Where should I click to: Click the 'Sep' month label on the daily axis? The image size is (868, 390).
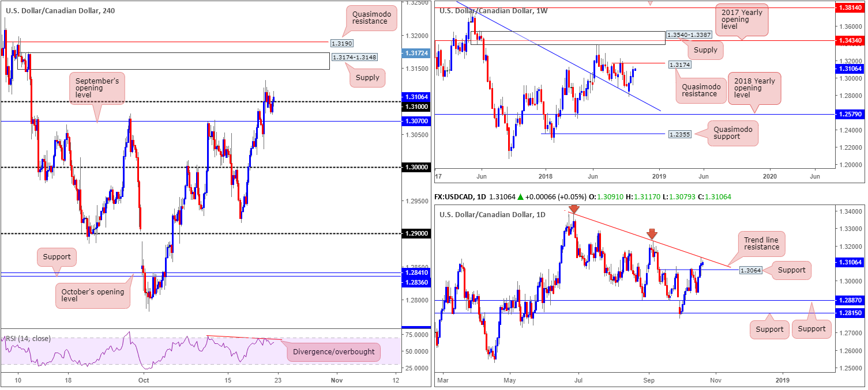click(649, 380)
